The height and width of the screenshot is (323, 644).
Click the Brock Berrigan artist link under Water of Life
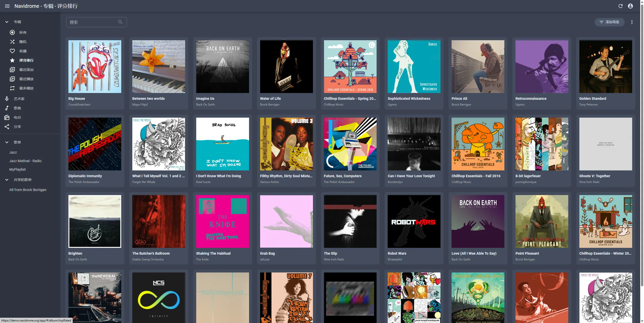(269, 105)
